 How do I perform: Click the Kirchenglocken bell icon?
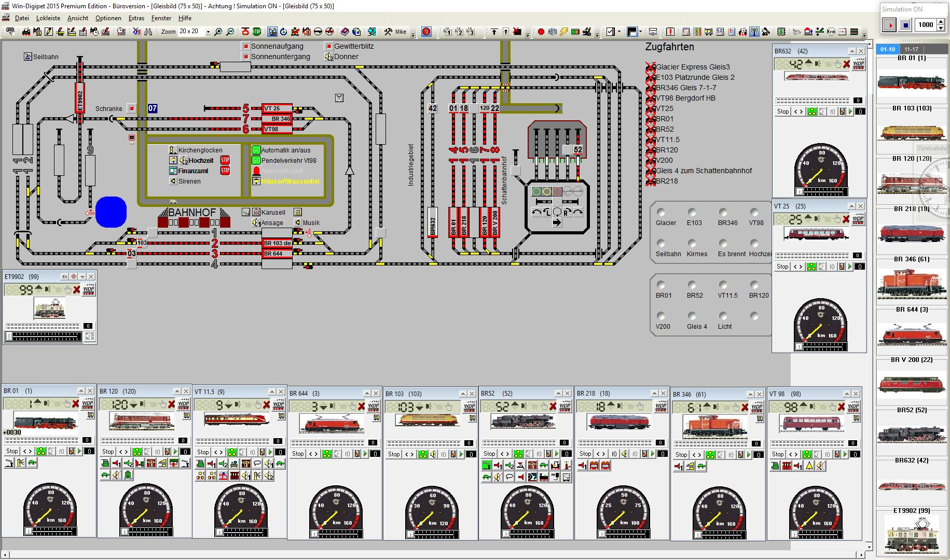click(173, 150)
